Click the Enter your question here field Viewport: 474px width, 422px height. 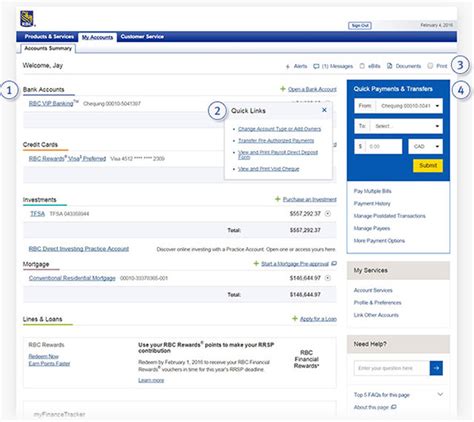click(392, 368)
